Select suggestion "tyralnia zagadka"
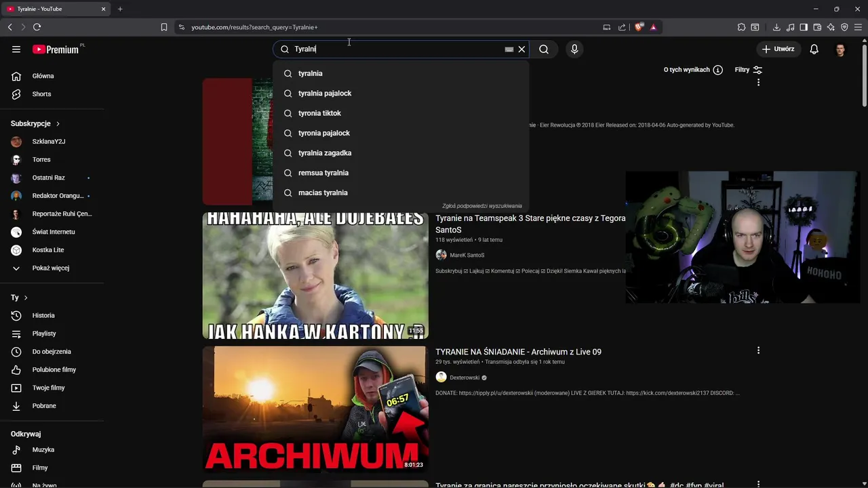Image resolution: width=868 pixels, height=488 pixels. pyautogui.click(x=401, y=152)
